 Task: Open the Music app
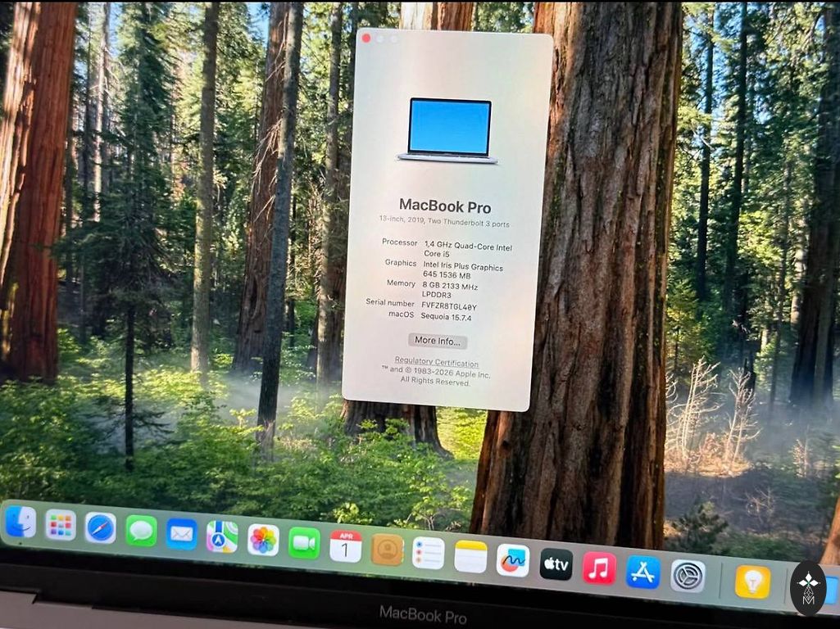[599, 568]
